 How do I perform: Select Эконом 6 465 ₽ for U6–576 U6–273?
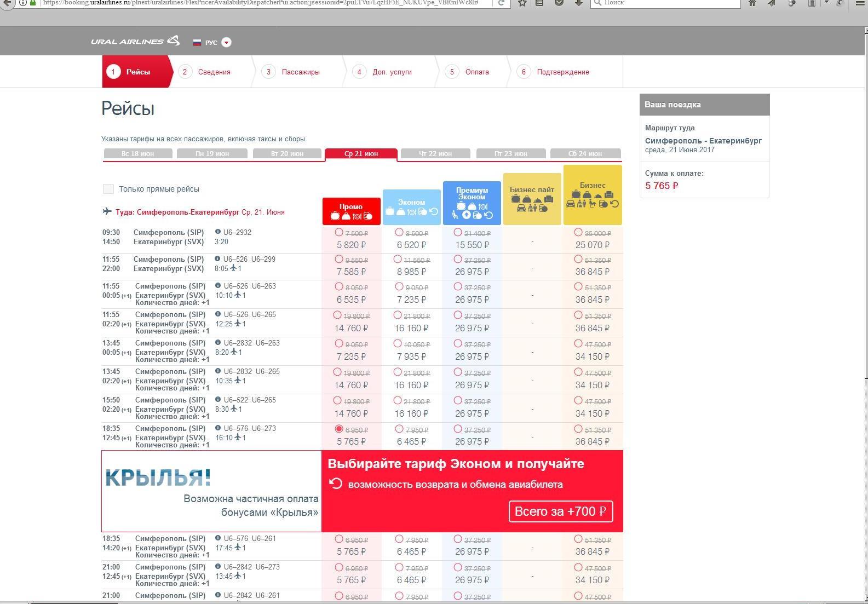tap(399, 429)
